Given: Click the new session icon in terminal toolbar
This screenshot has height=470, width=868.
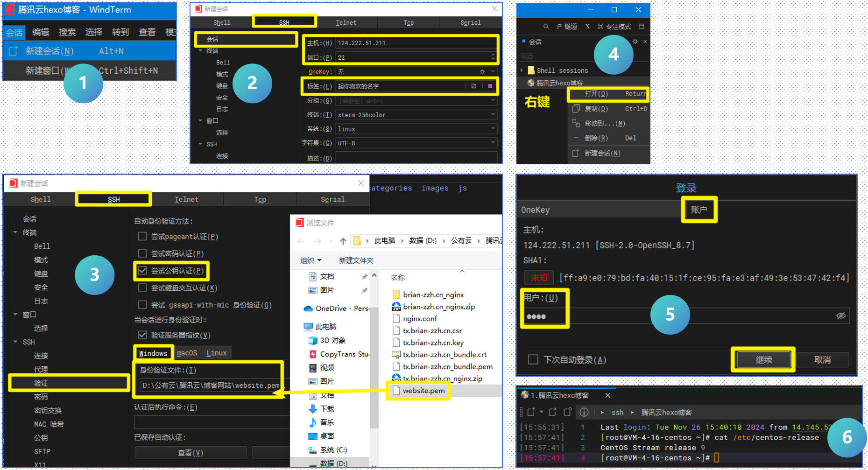Looking at the screenshot, I should click(x=531, y=412).
